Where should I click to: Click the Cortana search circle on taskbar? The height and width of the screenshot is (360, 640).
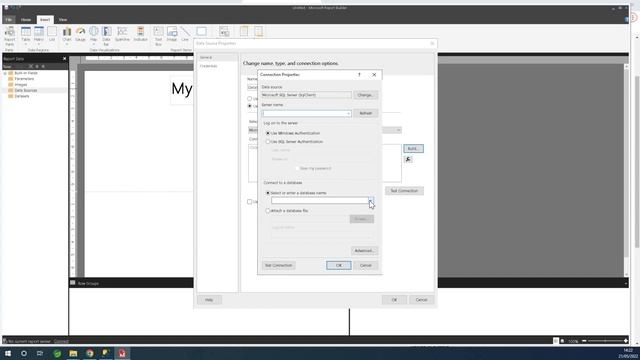tap(24, 353)
